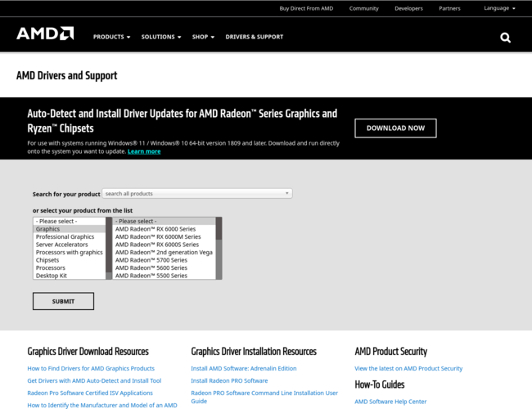Follow the Learn more link
Image resolution: width=532 pixels, height=409 pixels.
click(144, 151)
